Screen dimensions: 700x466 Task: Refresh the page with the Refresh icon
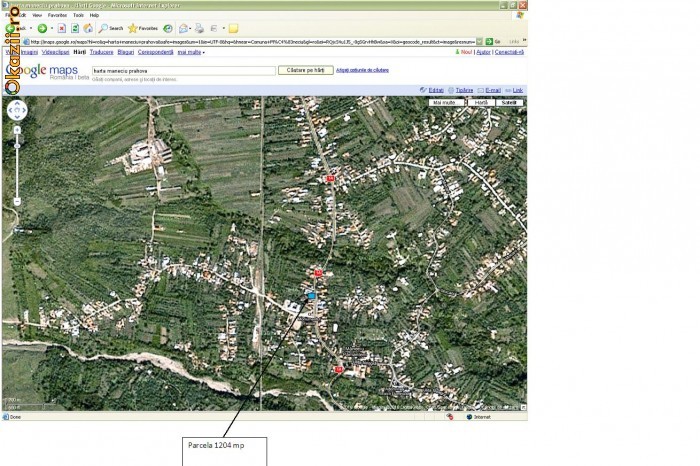(x=75, y=29)
